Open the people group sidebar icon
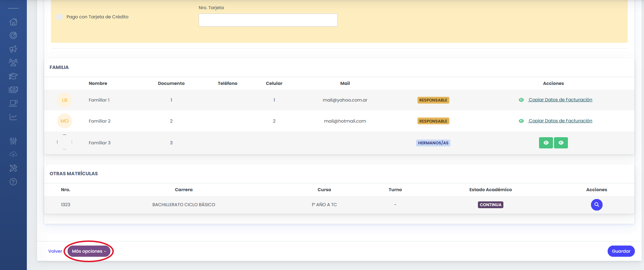 pos(13,62)
